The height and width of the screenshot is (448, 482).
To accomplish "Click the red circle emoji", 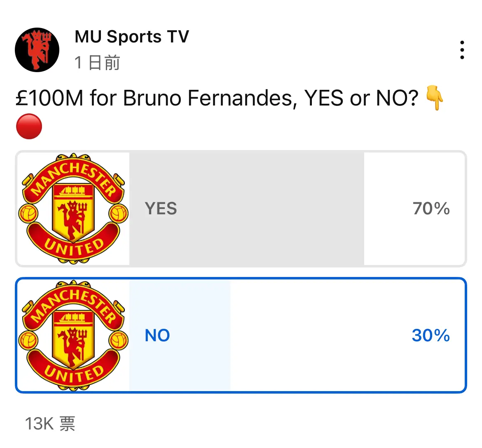I will 29,127.
